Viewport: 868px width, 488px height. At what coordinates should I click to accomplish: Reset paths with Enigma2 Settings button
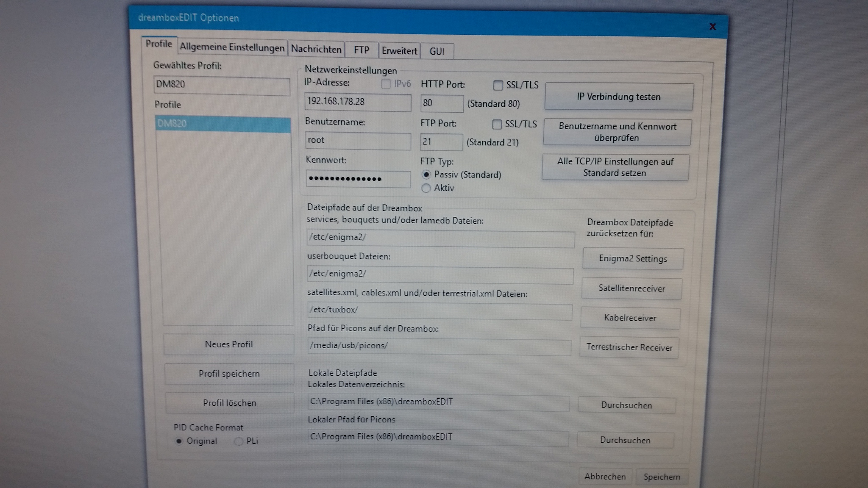click(x=633, y=259)
